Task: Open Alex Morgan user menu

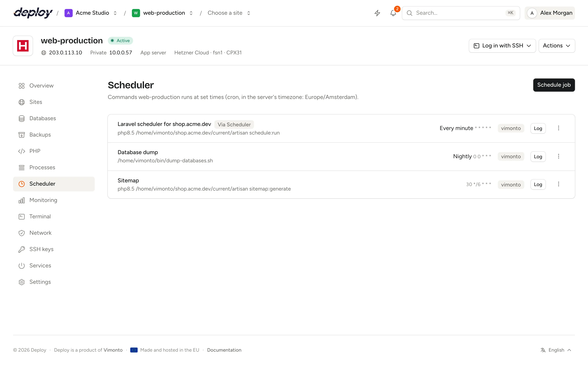Action: point(550,13)
